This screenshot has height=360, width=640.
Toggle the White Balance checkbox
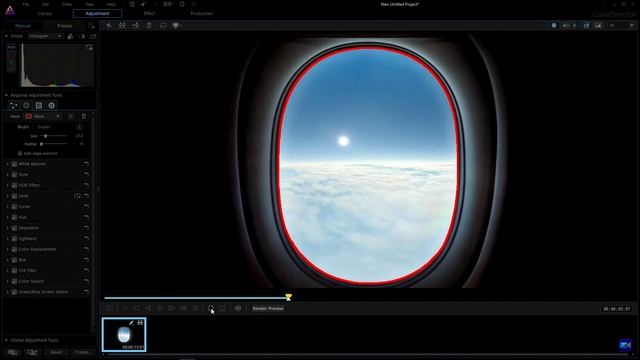coord(14,164)
